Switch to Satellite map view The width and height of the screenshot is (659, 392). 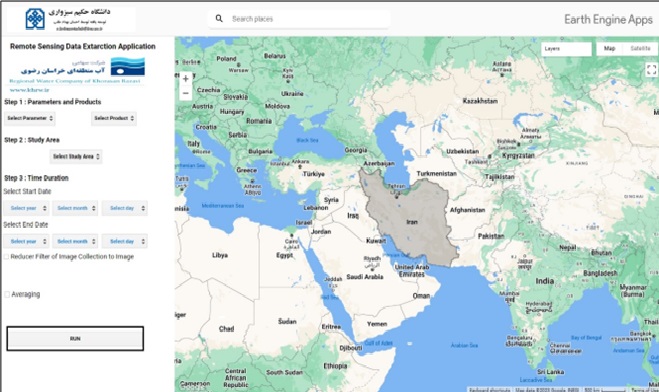640,49
